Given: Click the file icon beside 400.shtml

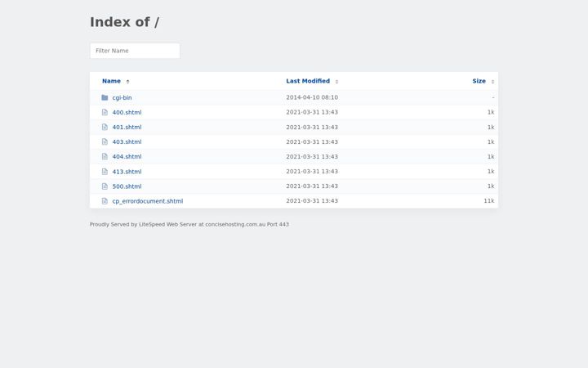Looking at the screenshot, I should pos(105,112).
